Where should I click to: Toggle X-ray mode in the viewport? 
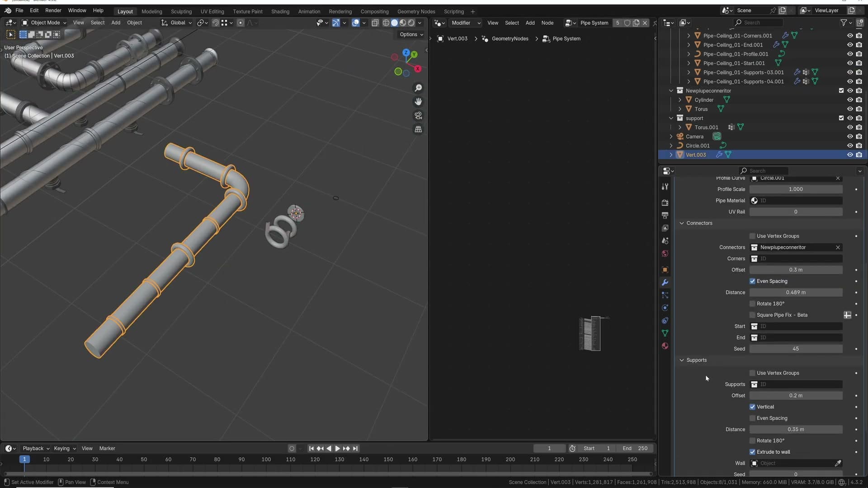[x=375, y=23]
